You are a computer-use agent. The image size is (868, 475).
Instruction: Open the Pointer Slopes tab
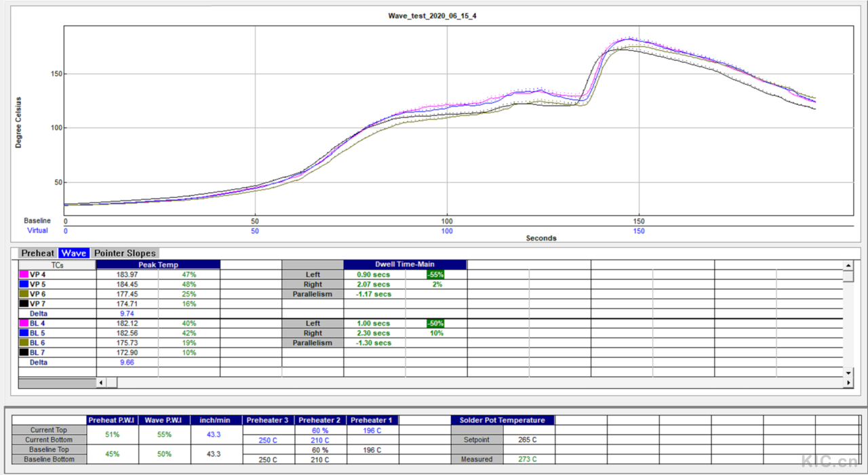(x=124, y=253)
